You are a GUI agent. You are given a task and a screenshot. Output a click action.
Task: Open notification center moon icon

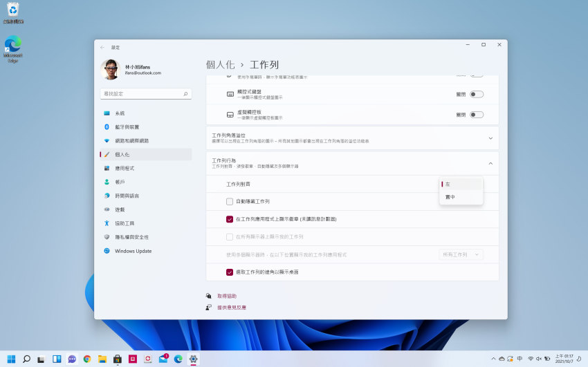580,359
